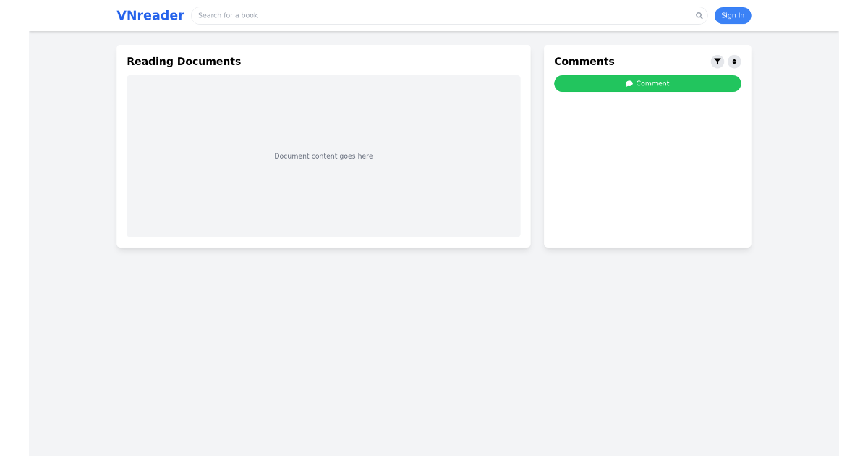Trigger a book search via the search icon

[699, 15]
